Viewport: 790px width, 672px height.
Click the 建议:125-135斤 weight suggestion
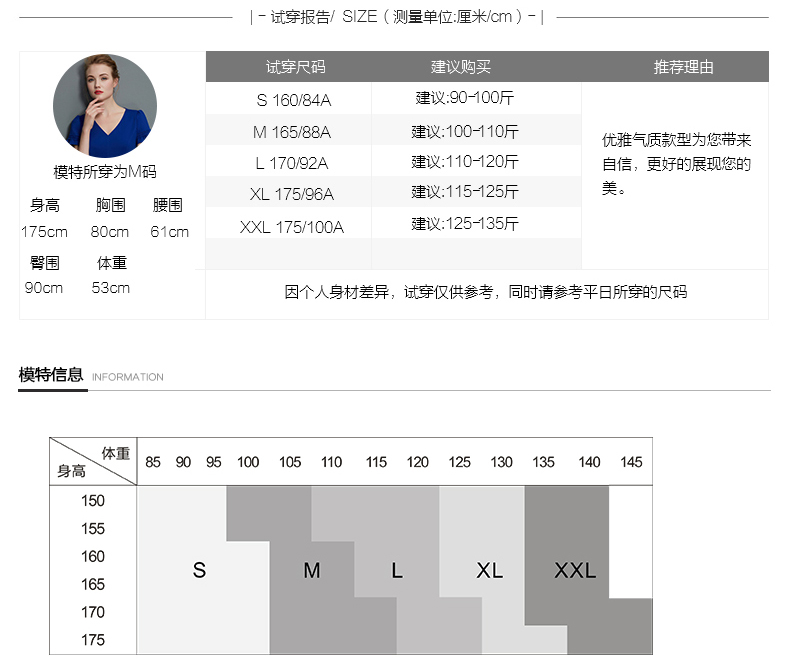(465, 223)
